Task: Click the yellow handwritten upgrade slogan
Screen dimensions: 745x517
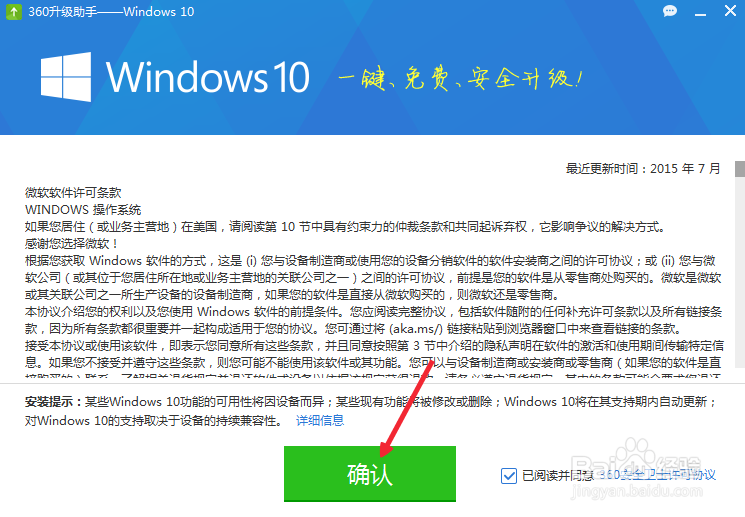Action: point(460,78)
